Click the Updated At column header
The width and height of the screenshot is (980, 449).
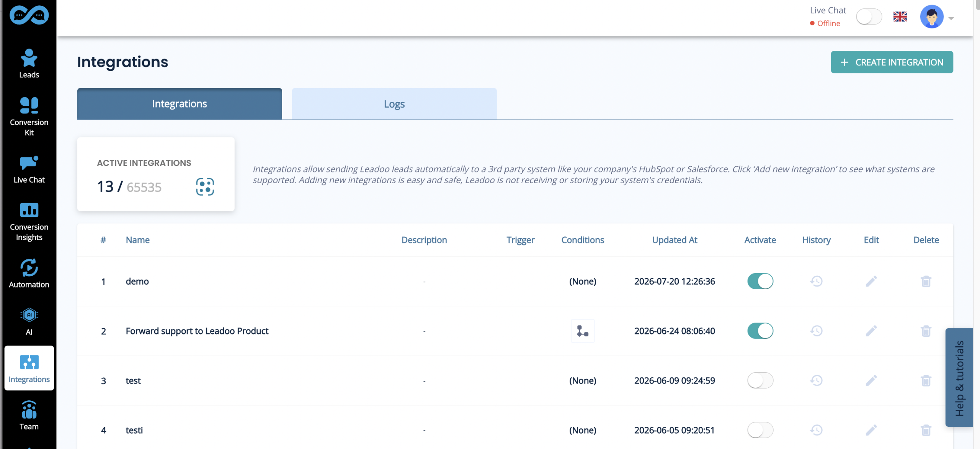click(675, 240)
